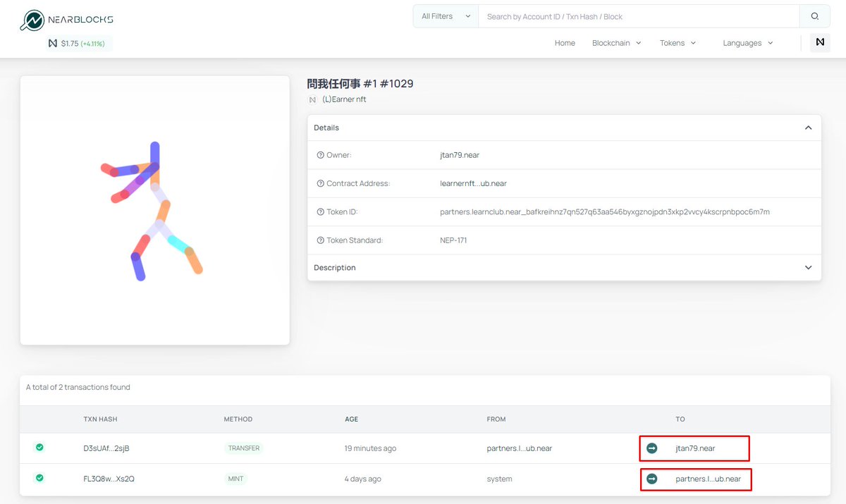
Task: Click the search magnifier button
Action: pyautogui.click(x=815, y=16)
